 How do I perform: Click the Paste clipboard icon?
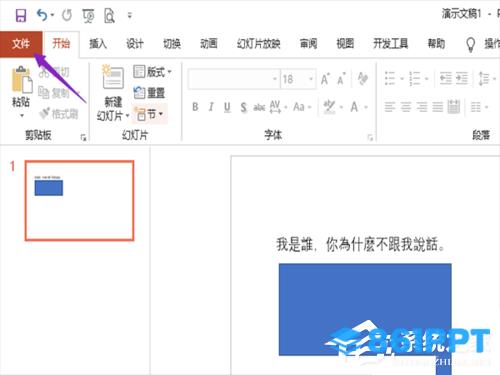point(22,79)
